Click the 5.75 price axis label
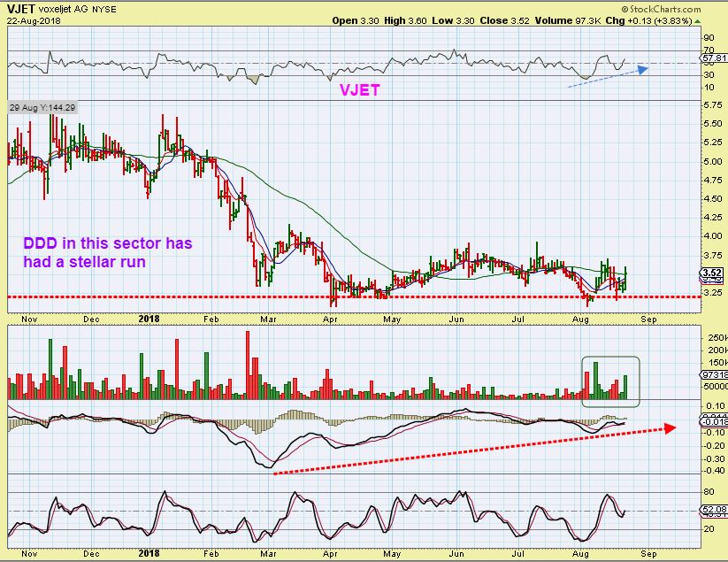 713,105
